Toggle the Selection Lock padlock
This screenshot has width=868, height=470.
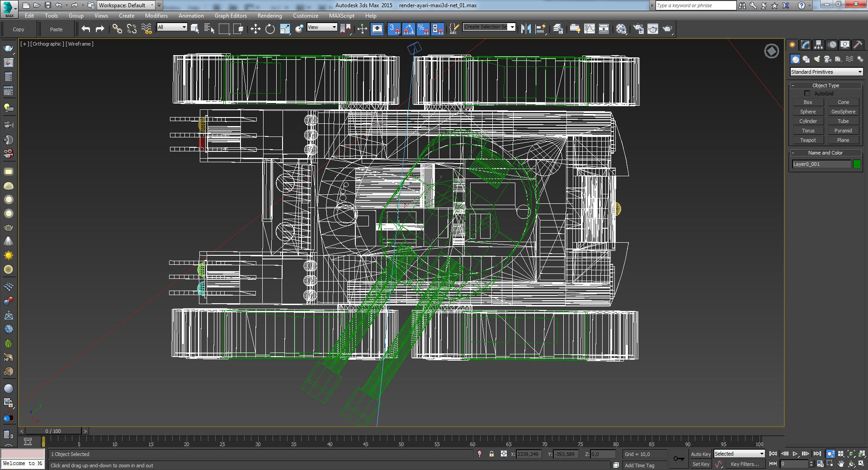(x=491, y=454)
